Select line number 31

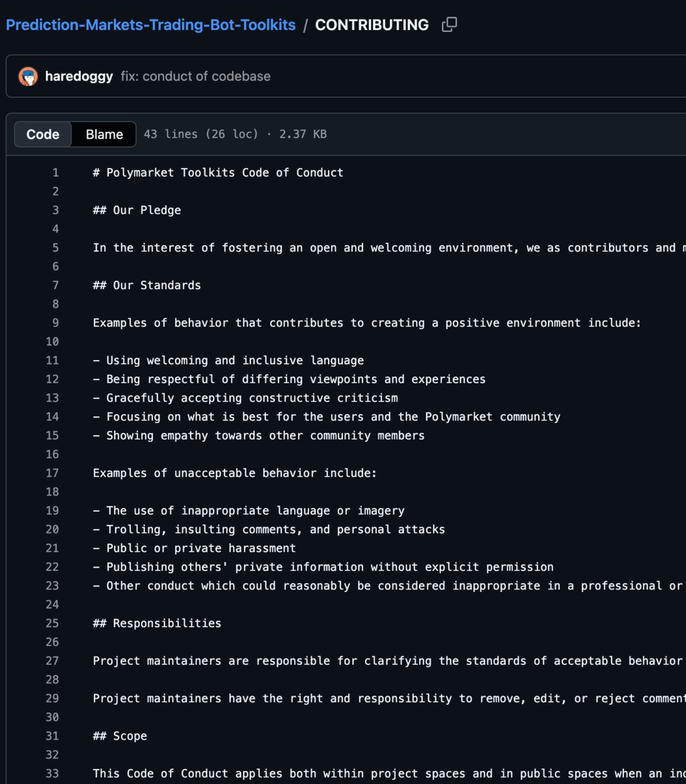(52, 736)
